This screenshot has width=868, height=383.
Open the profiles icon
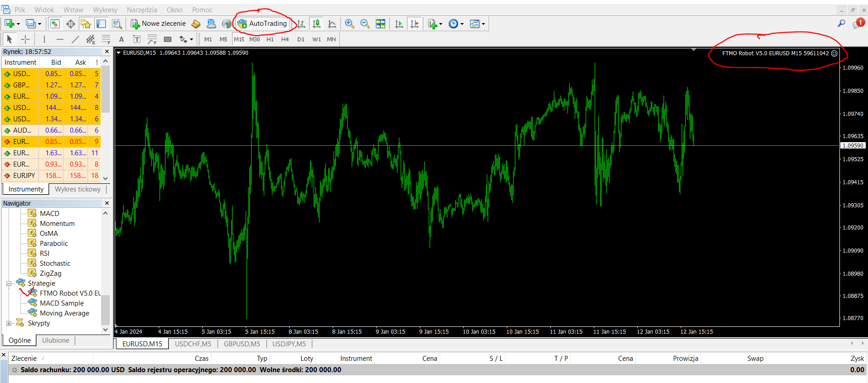click(31, 24)
